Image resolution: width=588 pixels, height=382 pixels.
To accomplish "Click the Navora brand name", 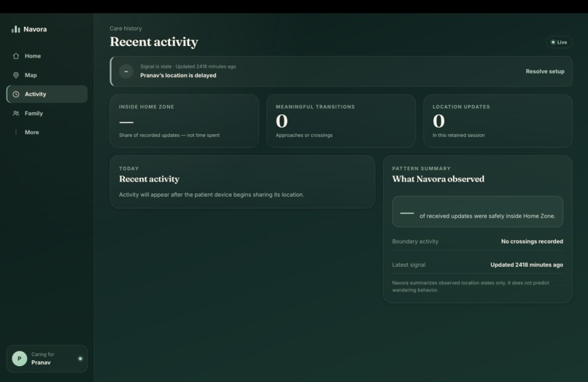I will (35, 29).
